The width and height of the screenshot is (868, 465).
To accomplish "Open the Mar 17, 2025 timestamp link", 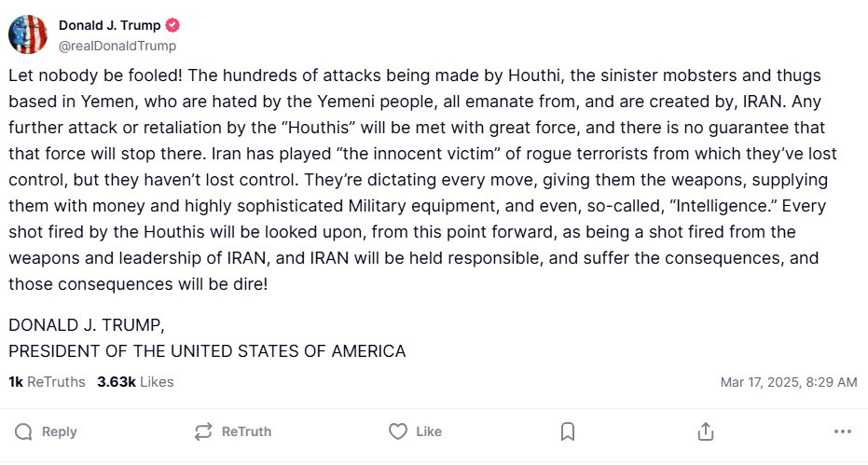I will pyautogui.click(x=789, y=382).
